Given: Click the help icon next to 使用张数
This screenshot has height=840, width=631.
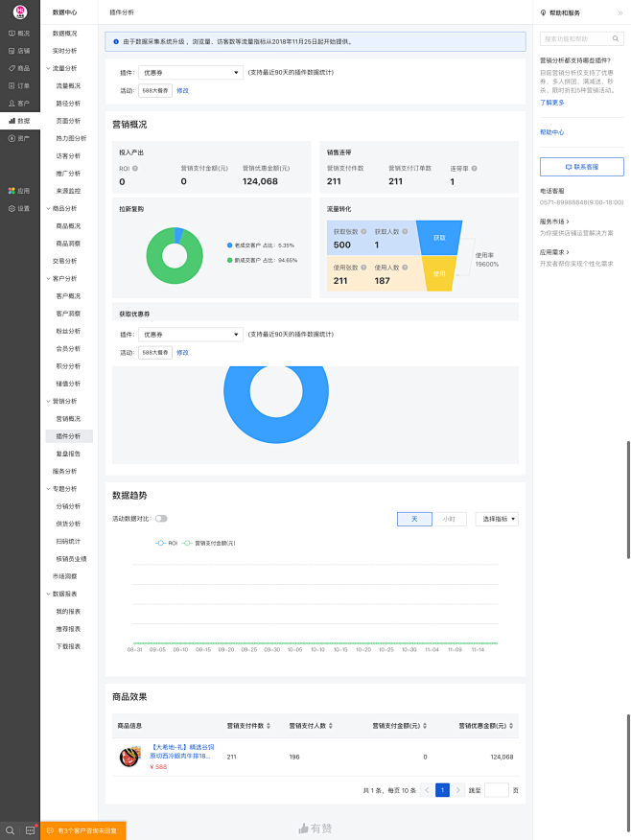Looking at the screenshot, I should coord(363,268).
